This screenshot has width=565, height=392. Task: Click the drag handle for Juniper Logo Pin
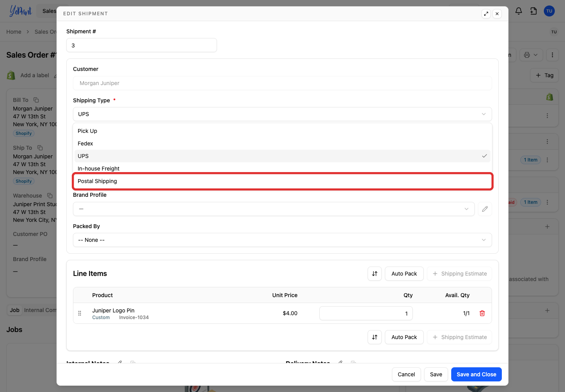(x=80, y=313)
